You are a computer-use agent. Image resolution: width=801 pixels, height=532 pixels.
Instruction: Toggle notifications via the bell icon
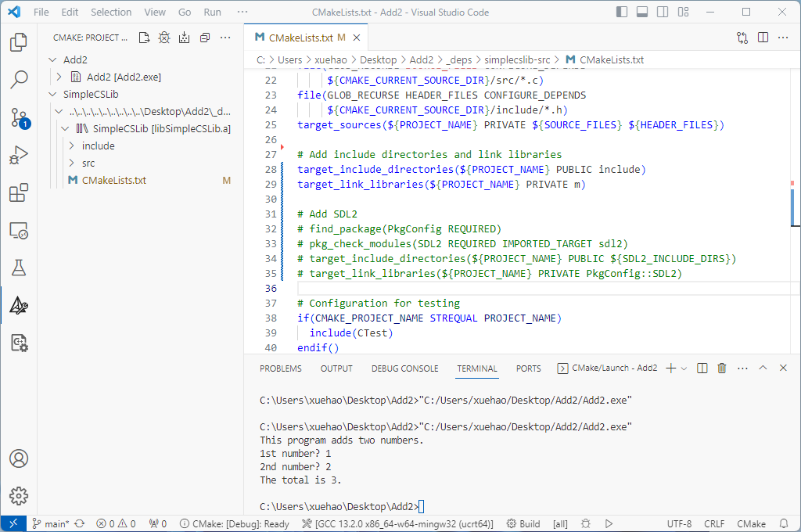(x=784, y=523)
